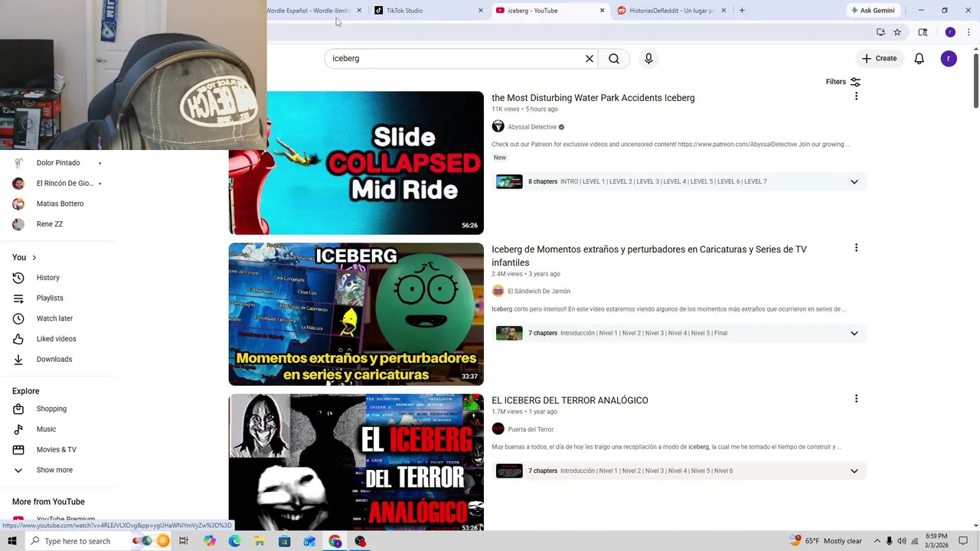Expand chapters of Water Park Accidents video
The height and width of the screenshot is (551, 980).
854,181
